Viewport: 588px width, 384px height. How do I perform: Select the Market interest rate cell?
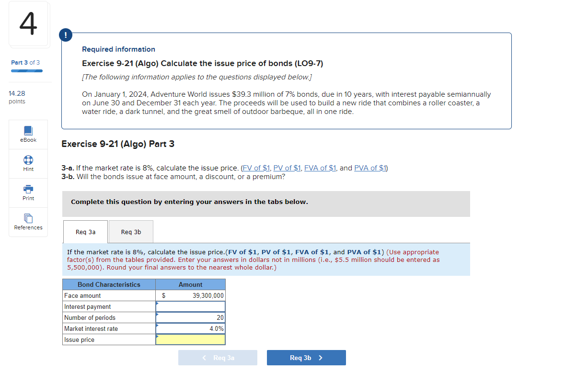[190, 328]
